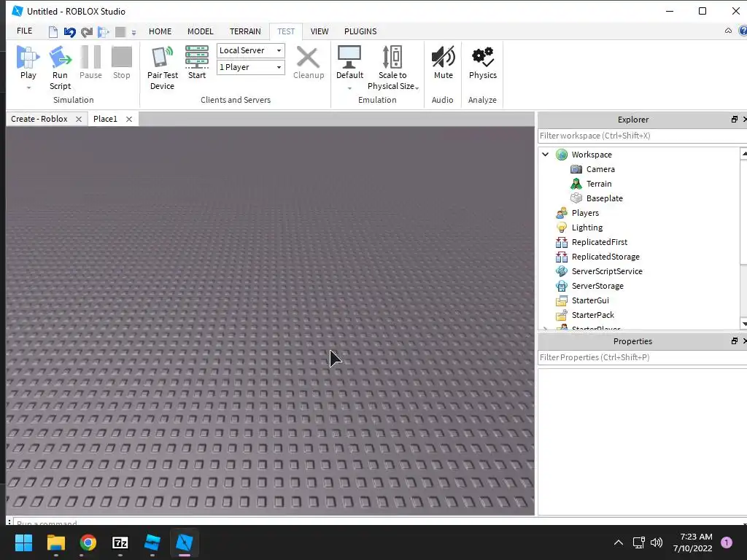The height and width of the screenshot is (560, 747).
Task: Open 7-Zip from the taskbar
Action: tap(120, 542)
